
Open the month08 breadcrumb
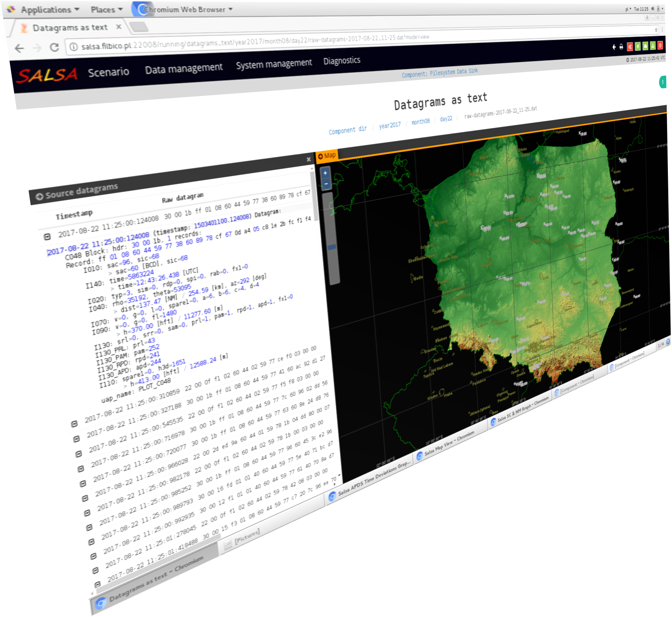point(420,121)
